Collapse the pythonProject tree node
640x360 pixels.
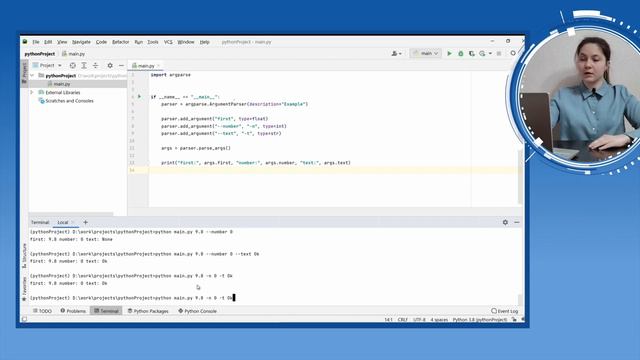click(x=32, y=76)
